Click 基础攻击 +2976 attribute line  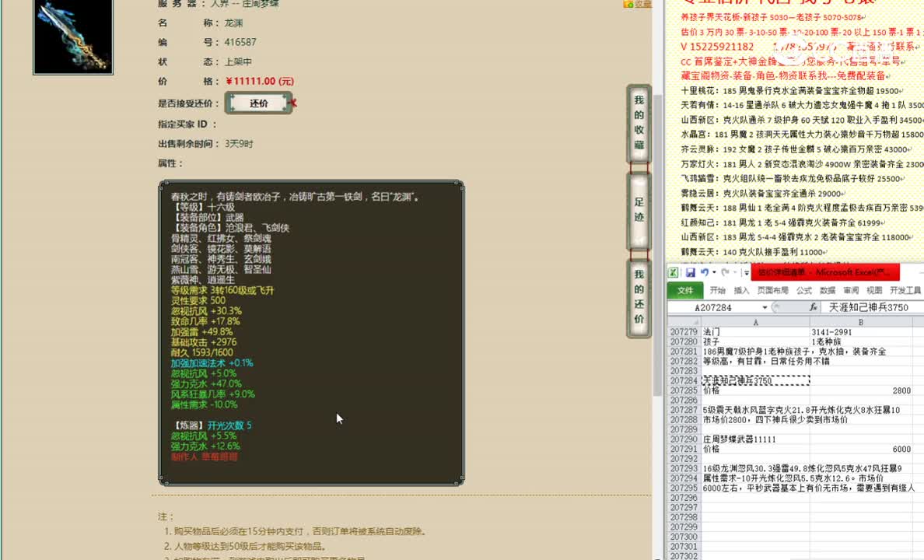(x=204, y=342)
